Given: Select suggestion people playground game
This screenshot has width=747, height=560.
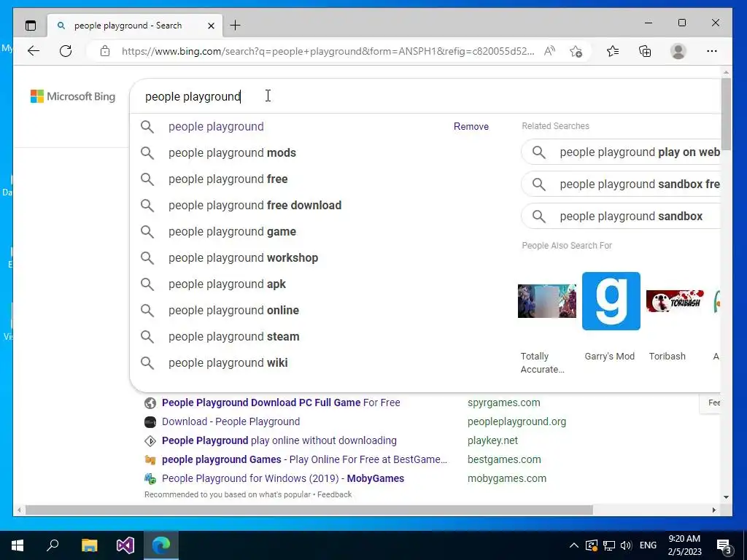Looking at the screenshot, I should (x=232, y=231).
